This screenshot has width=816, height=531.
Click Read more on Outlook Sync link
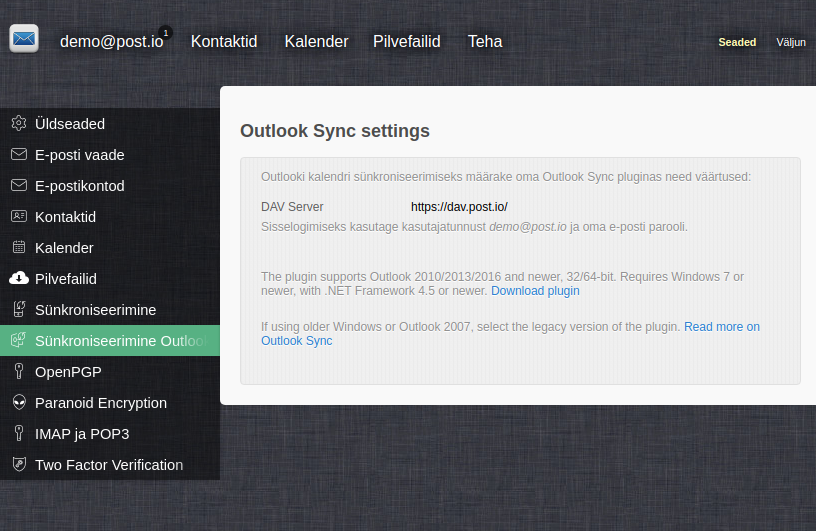[x=721, y=326]
